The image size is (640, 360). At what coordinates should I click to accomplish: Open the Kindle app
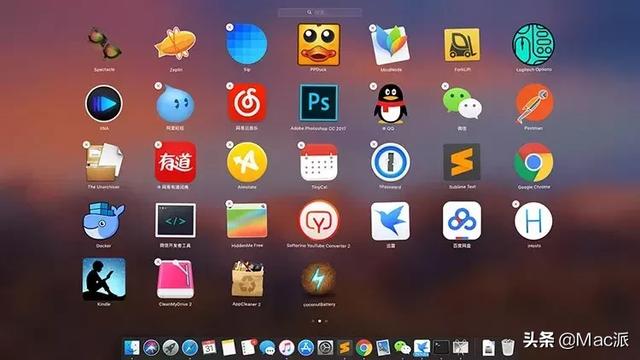[104, 279]
